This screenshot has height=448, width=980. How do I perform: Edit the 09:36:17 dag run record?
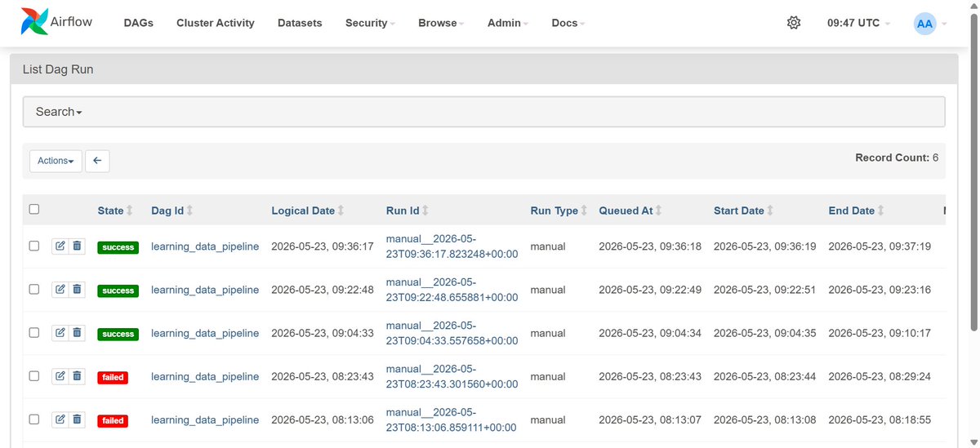60,246
